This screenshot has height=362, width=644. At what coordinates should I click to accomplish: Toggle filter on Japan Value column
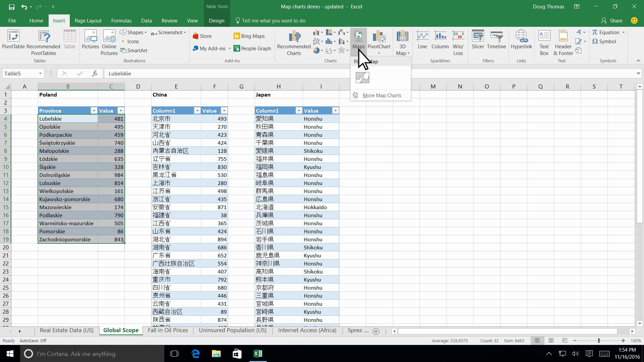click(335, 111)
